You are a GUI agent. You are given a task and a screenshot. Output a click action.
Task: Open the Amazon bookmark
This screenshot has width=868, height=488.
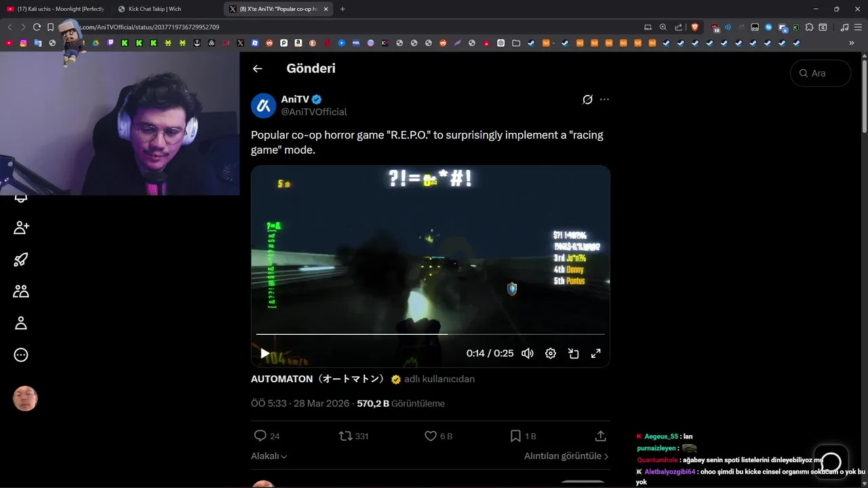[298, 43]
